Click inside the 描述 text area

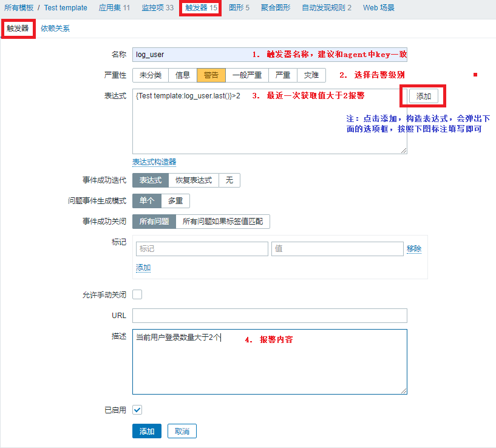270,362
